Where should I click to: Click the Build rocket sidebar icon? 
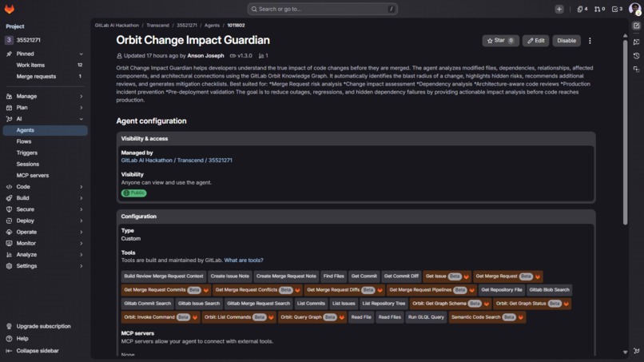9,198
